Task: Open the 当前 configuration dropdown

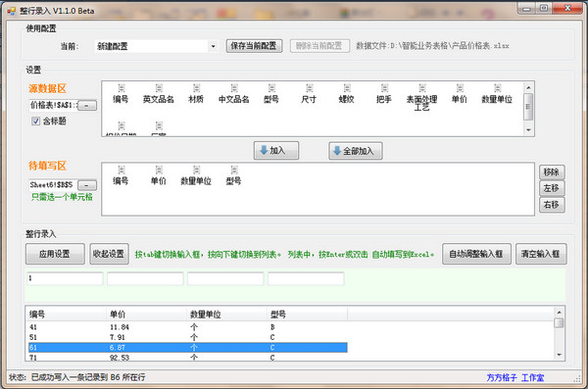Action: coord(213,46)
